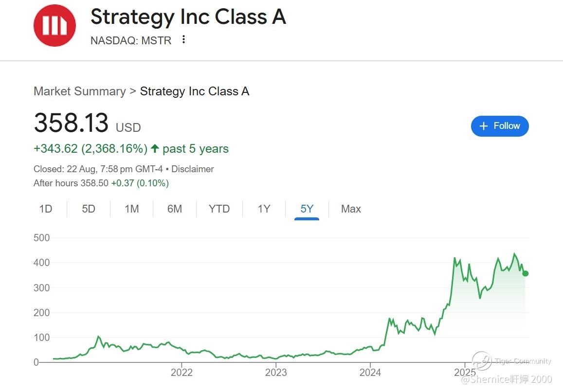Select the 5D time range tab
The width and height of the screenshot is (563, 392).
(89, 209)
